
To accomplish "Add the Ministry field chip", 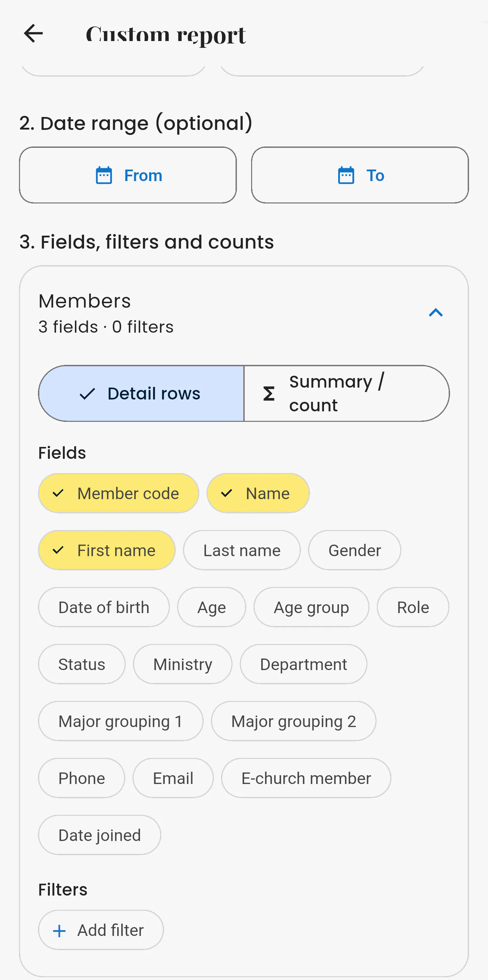I will click(182, 664).
